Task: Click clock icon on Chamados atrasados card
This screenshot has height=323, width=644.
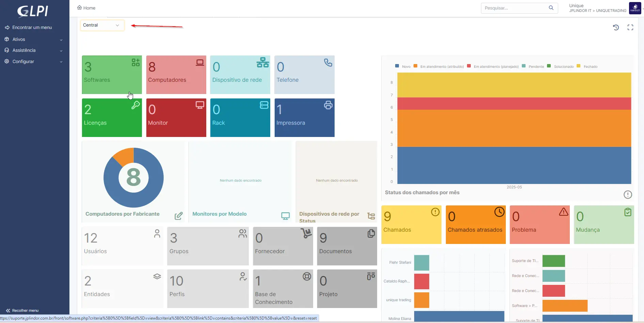Action: coord(499,212)
